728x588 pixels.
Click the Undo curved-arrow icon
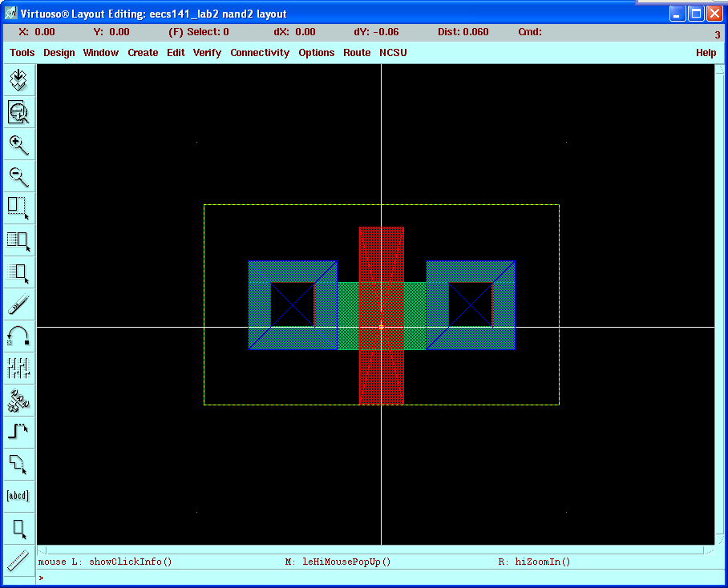(18, 336)
